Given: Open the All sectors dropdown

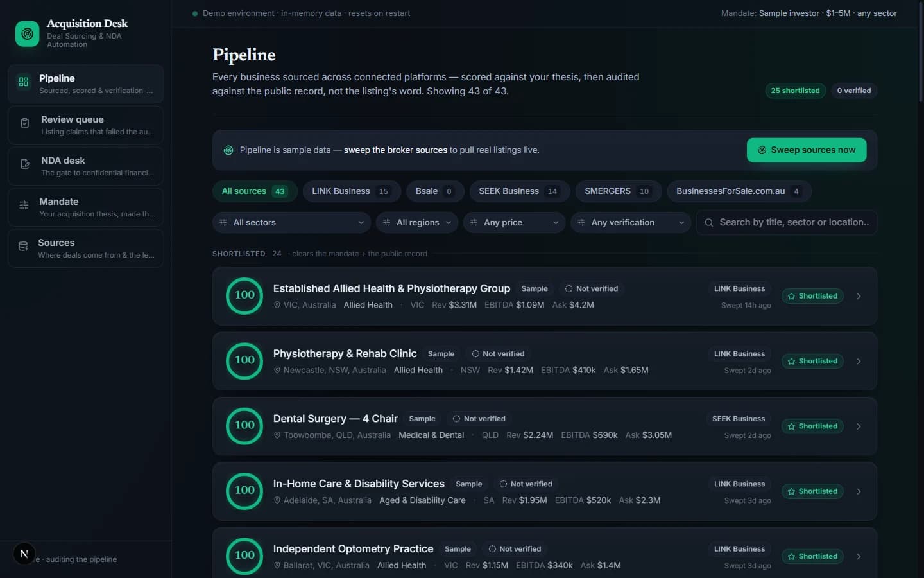Looking at the screenshot, I should (291, 223).
